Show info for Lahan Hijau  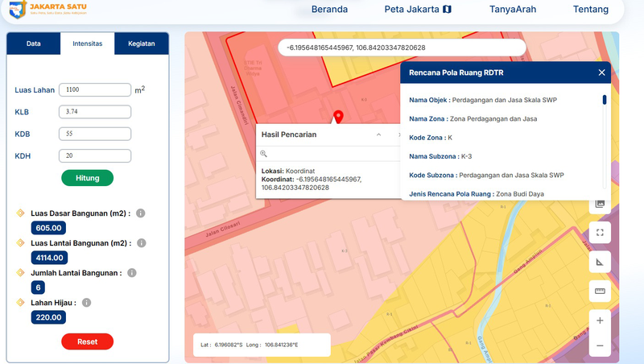pos(86,303)
